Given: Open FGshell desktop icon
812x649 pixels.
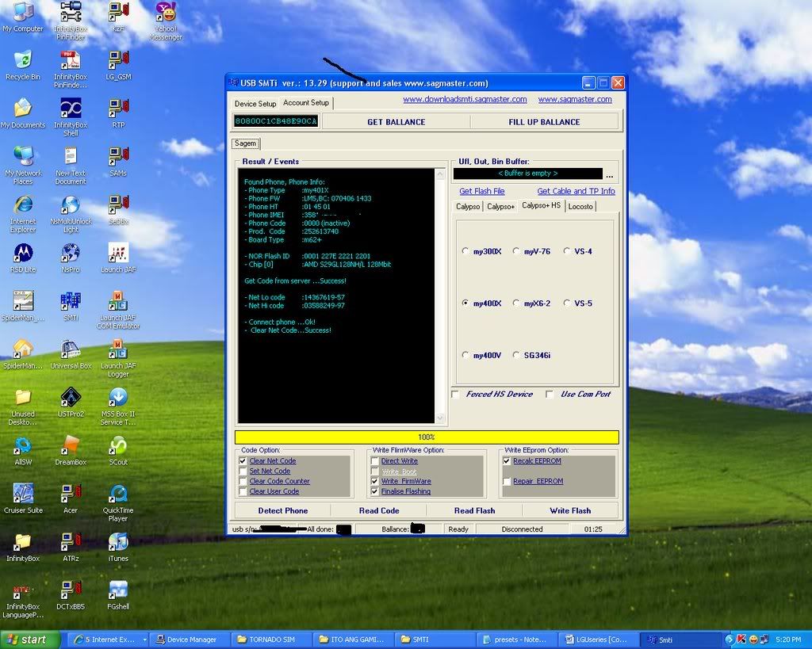Looking at the screenshot, I should (x=118, y=594).
